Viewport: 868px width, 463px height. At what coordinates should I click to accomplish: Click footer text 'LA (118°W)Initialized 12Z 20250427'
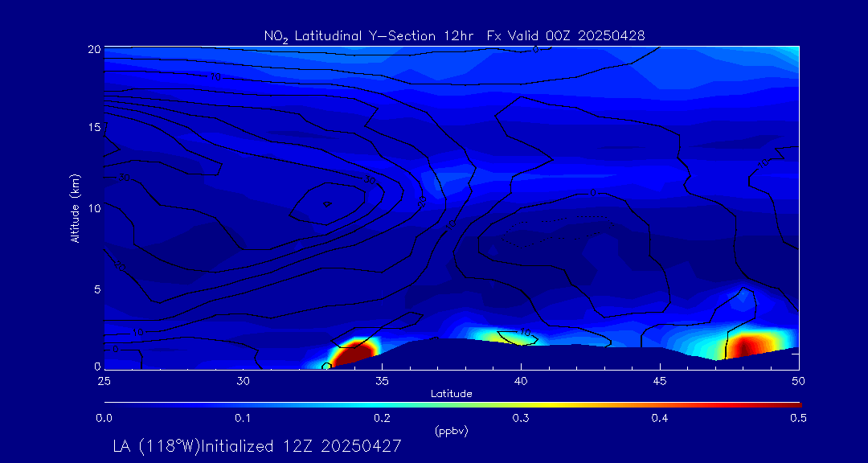257,446
